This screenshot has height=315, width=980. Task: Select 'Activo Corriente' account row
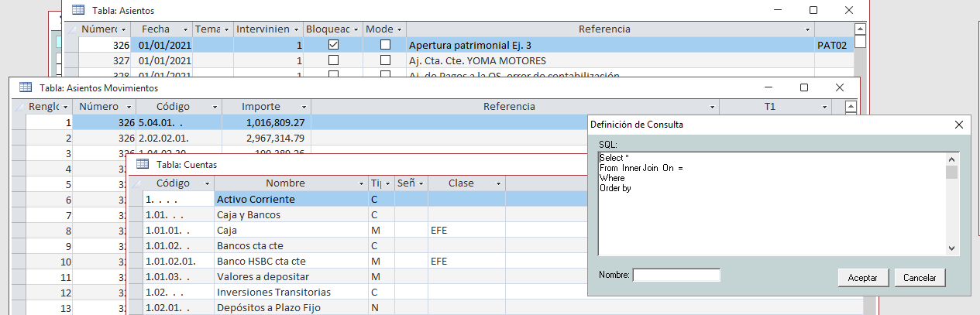click(291, 199)
